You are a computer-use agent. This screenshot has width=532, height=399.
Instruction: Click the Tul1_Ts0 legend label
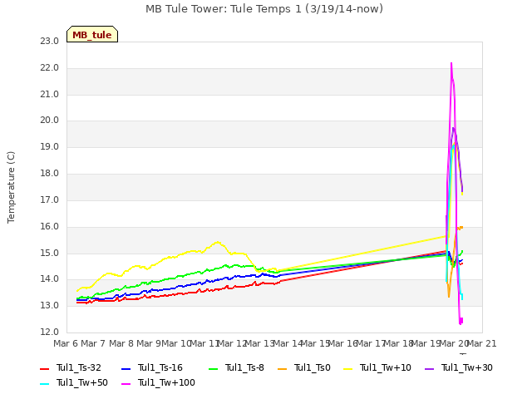313,367
